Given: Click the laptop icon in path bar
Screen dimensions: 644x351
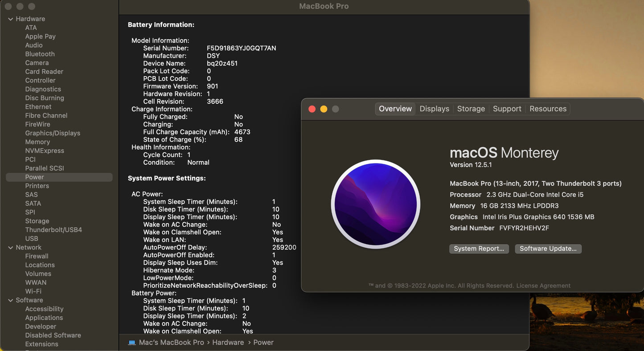Looking at the screenshot, I should [132, 343].
